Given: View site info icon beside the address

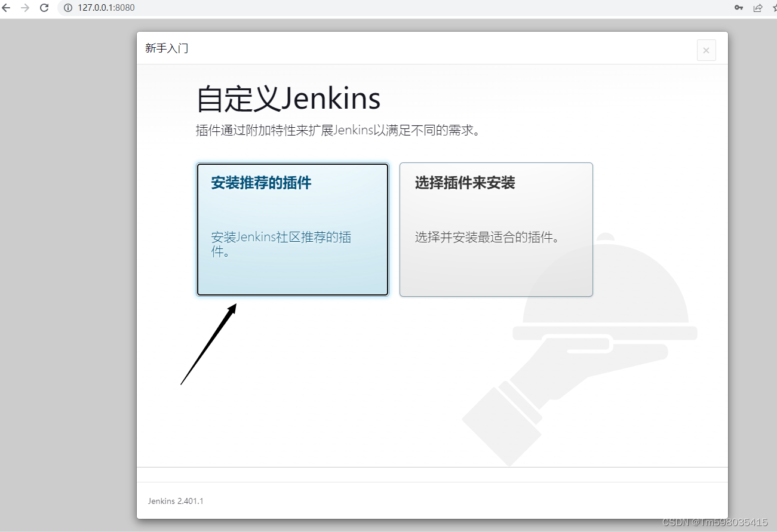Looking at the screenshot, I should 67,8.
